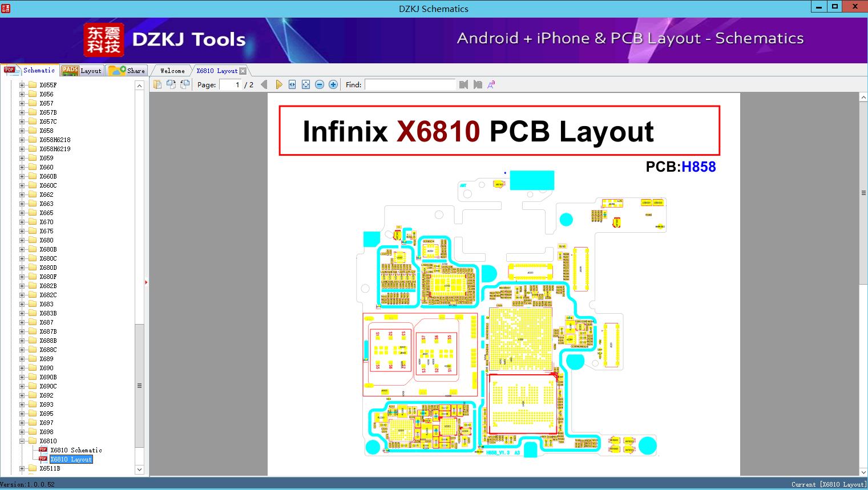Fit the whole page in view
Image resolution: width=868 pixels, height=490 pixels.
[306, 84]
